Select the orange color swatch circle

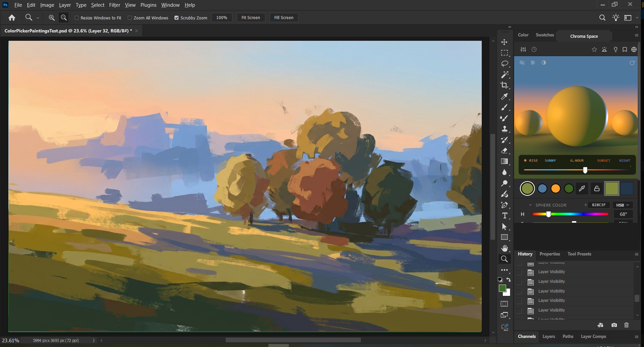(555, 188)
